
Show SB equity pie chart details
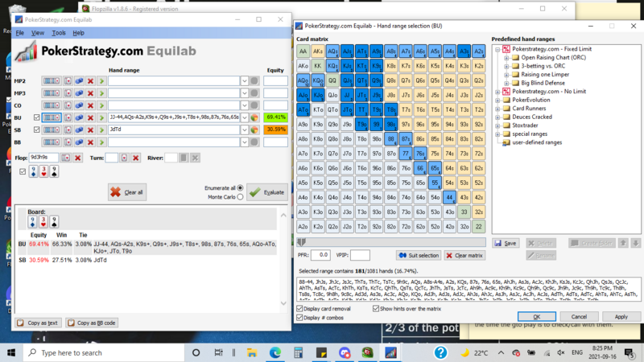[254, 130]
